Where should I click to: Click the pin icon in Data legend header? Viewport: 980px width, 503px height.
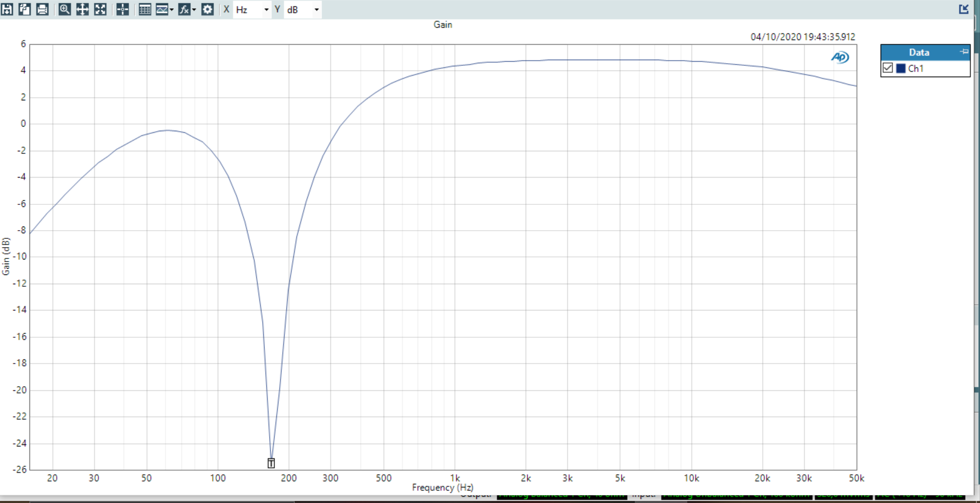pyautogui.click(x=964, y=51)
